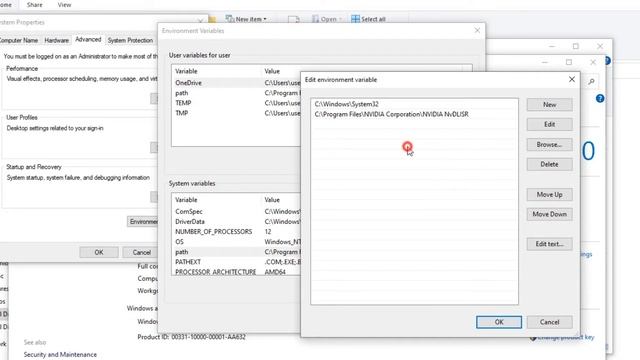Screen dimensions: 640x360
Task: Open the Share ribbon tab in Explorer
Action: pyautogui.click(x=35, y=5)
